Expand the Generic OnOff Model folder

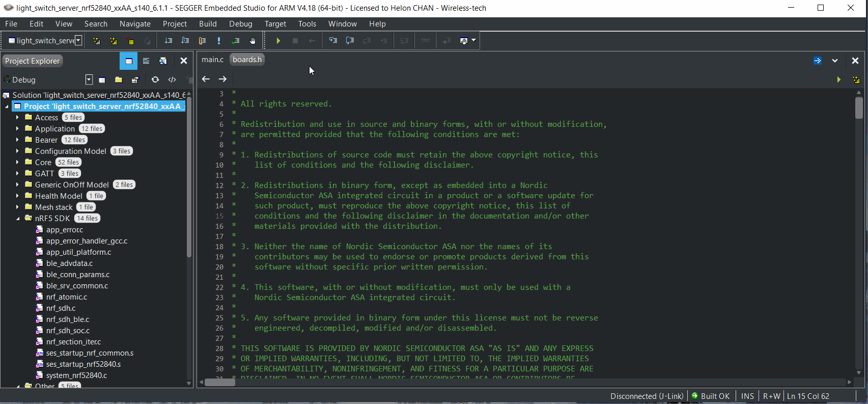(x=17, y=185)
